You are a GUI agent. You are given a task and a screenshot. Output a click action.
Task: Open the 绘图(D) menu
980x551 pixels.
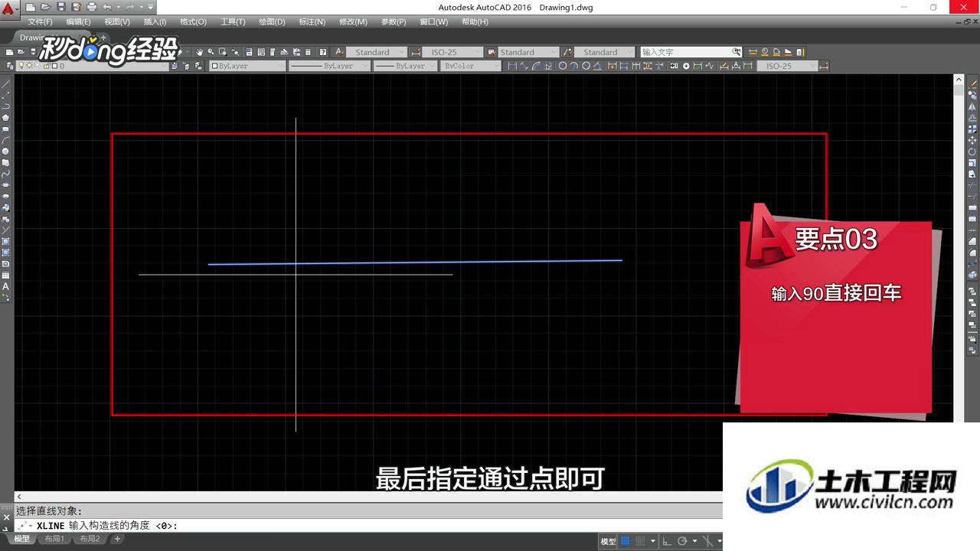[x=272, y=22]
